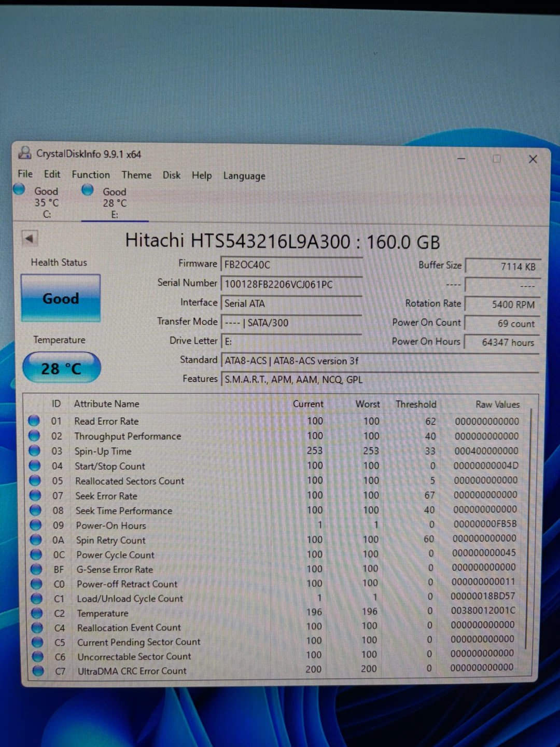Screen dimensions: 560x747
Task: Click the Firmware field FB2OC40C
Action: pos(291,265)
